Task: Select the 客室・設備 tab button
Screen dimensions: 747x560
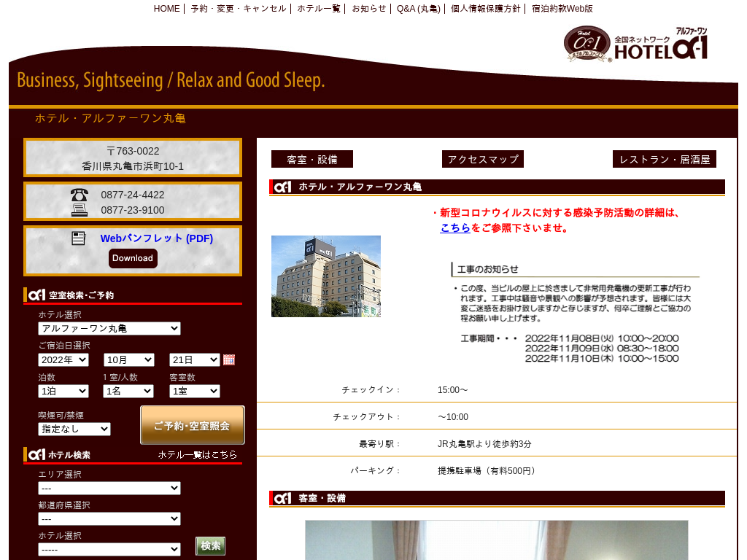Action: coord(312,160)
